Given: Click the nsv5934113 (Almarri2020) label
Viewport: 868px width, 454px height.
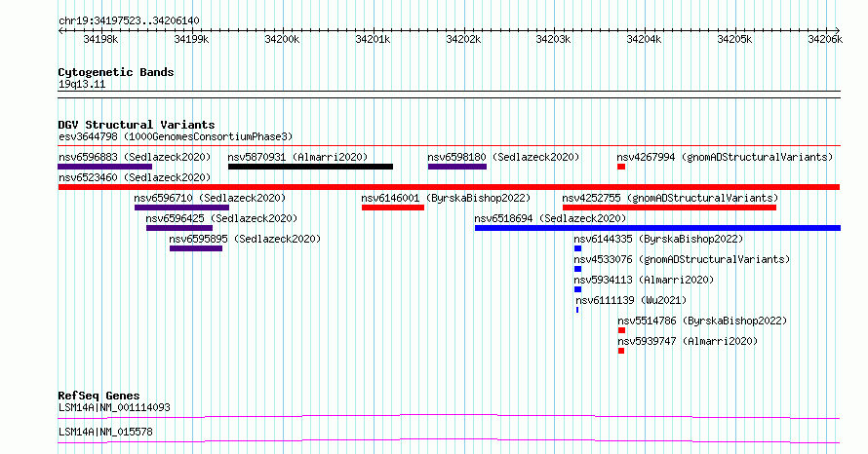Looking at the screenshot, I should pyautogui.click(x=644, y=280).
